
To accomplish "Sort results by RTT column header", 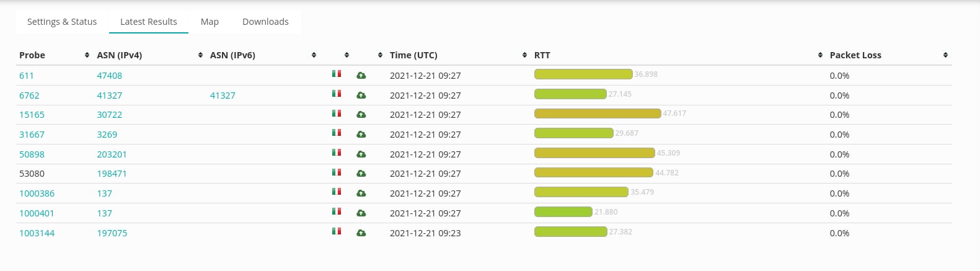I will [542, 55].
